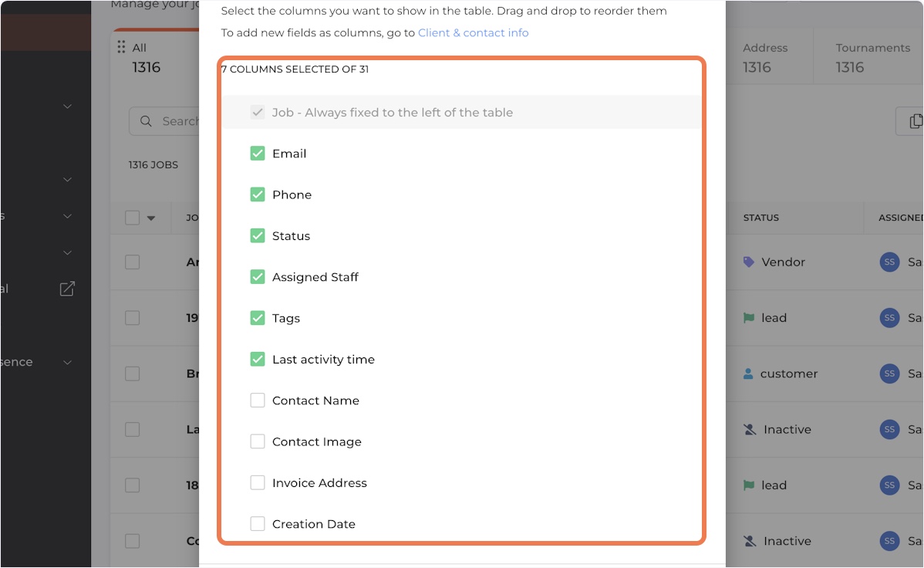
Task: Expand the bottom sidebar chevron near 'sence'
Action: (x=68, y=362)
